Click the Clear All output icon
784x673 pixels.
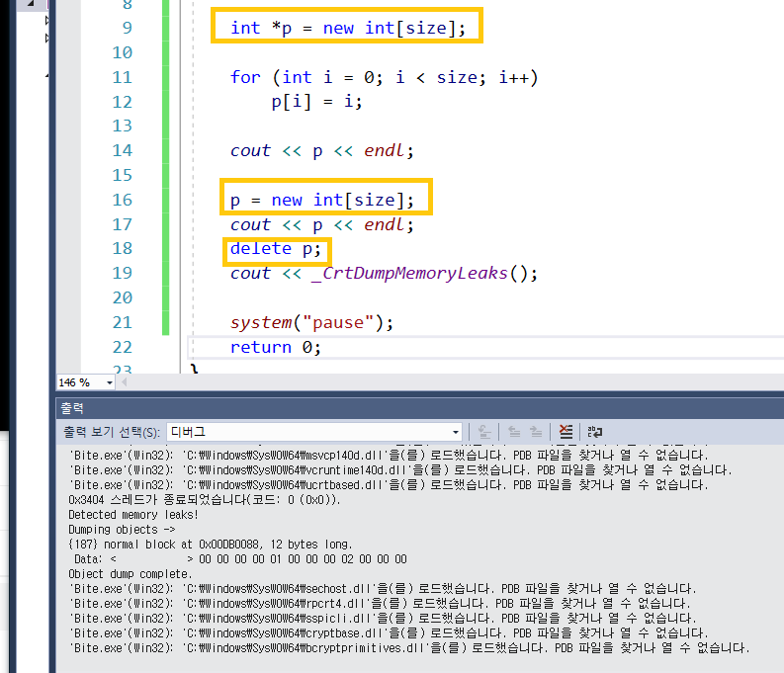click(x=566, y=432)
